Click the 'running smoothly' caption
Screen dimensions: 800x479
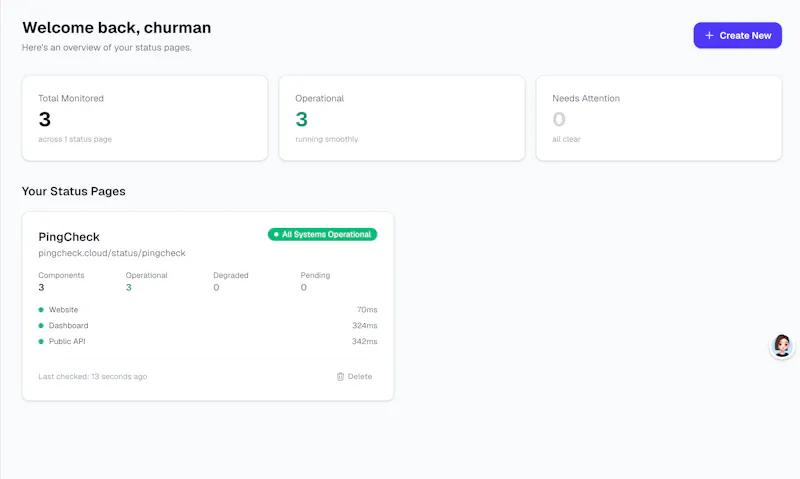[x=327, y=139]
